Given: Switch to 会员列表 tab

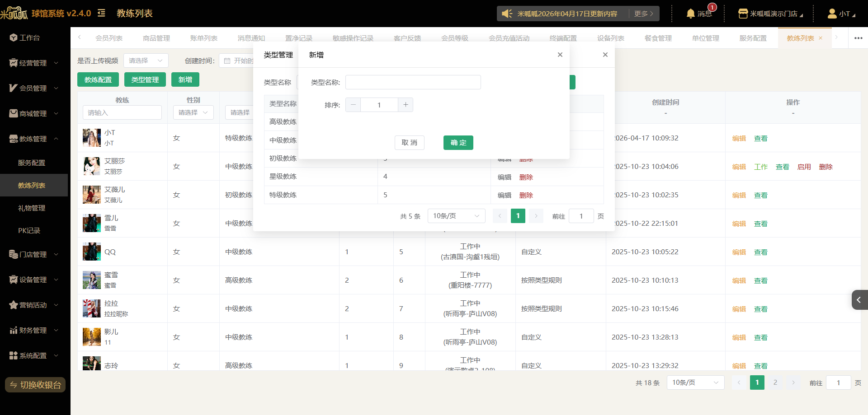Looking at the screenshot, I should (x=109, y=38).
